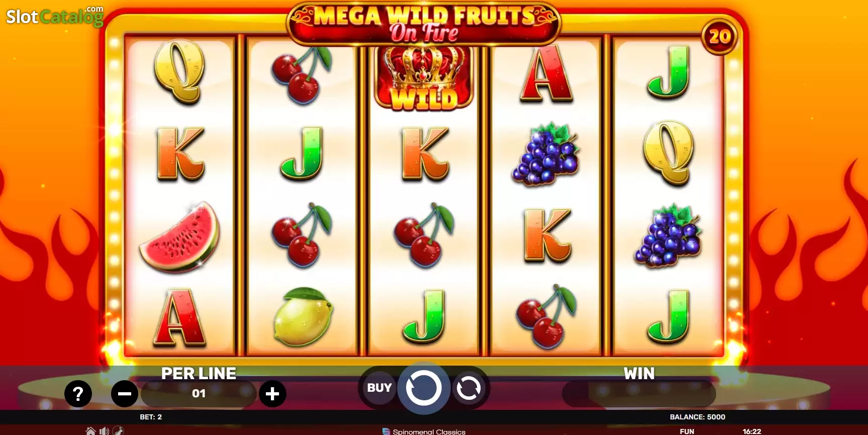Click the grapes symbol on fourth reel
Screen dimensions: 868x435
(546, 154)
